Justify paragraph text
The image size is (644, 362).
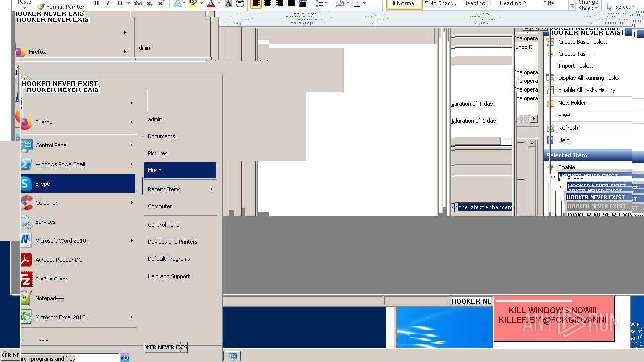click(x=291, y=3)
